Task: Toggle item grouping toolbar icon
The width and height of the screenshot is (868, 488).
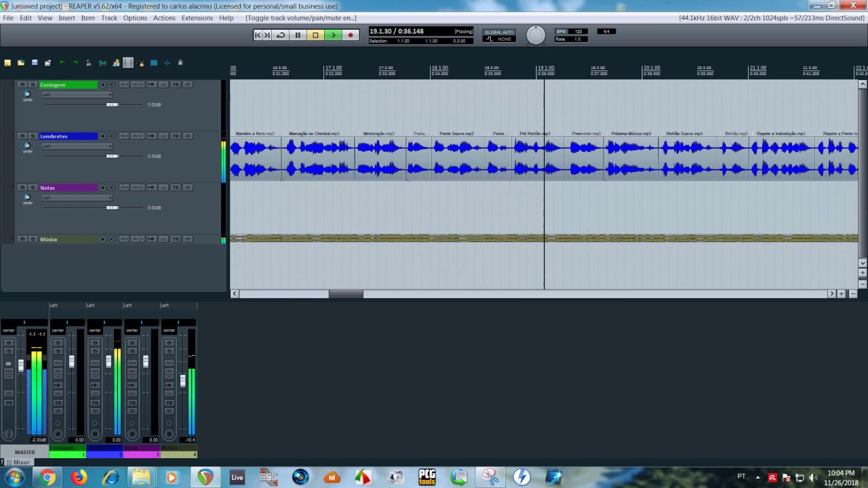Action: coord(116,63)
